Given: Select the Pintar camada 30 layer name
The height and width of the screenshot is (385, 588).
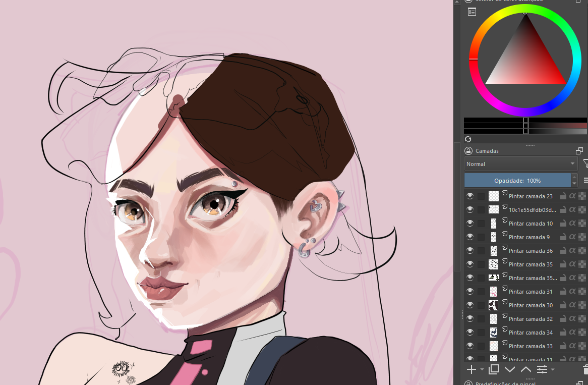Looking at the screenshot, I should pos(531,305).
